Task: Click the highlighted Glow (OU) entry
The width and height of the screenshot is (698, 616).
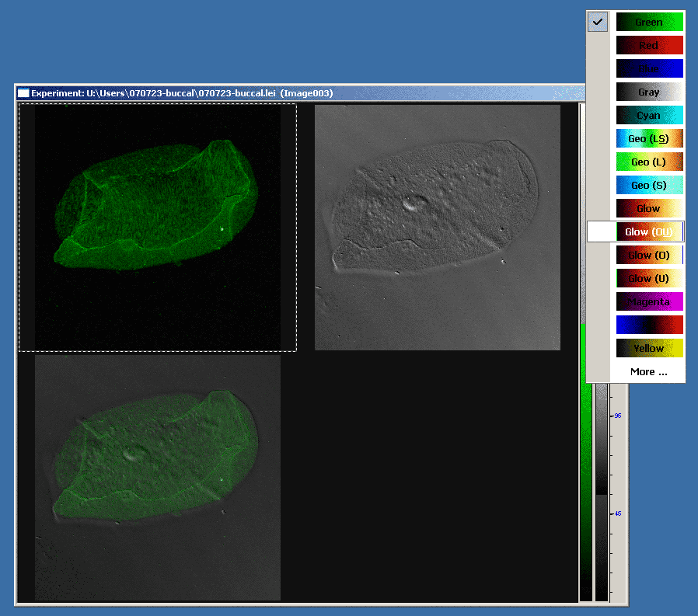Action: (x=649, y=232)
